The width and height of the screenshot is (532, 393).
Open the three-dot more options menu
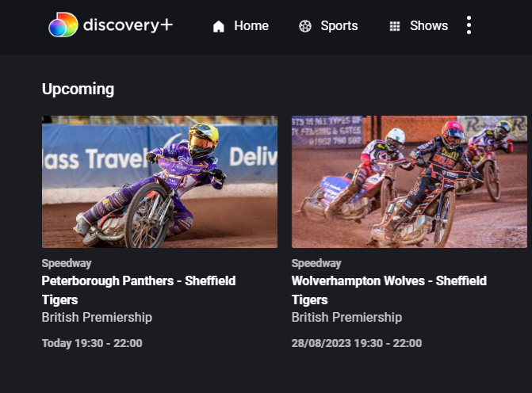pyautogui.click(x=469, y=25)
